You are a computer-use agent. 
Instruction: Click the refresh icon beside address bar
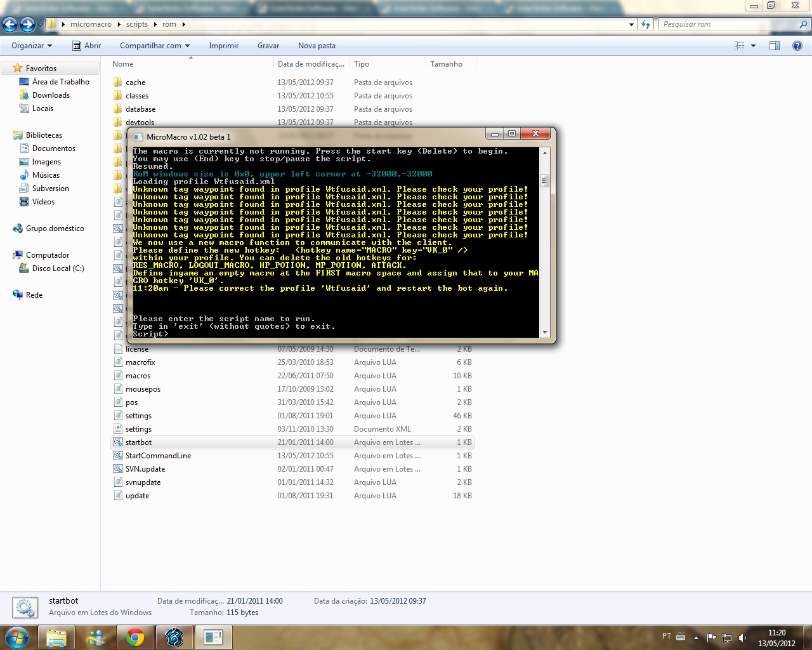pos(646,24)
